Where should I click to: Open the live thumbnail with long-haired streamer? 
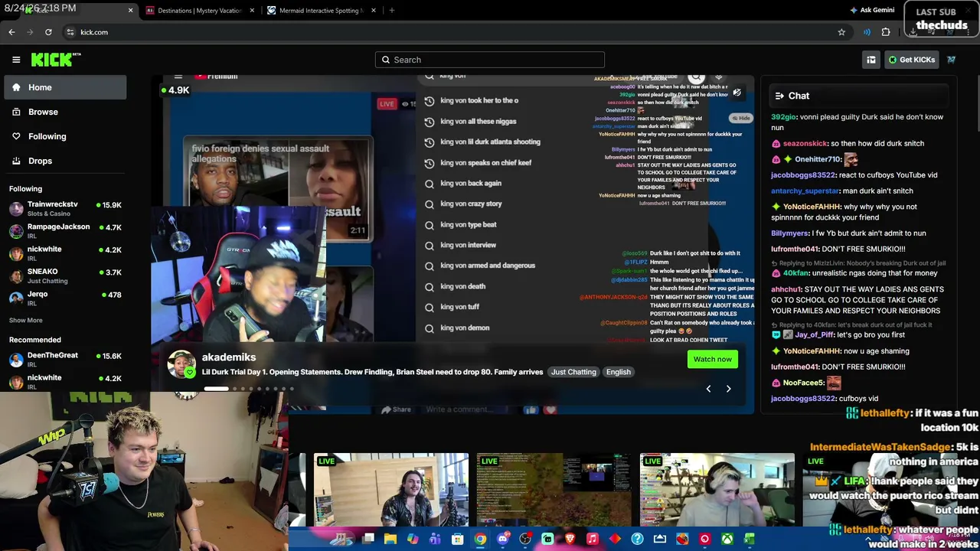pos(390,490)
